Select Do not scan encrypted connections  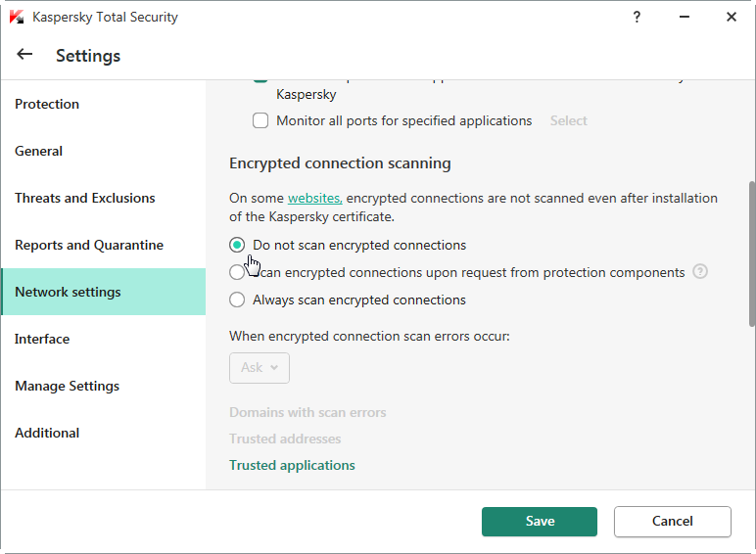(x=237, y=245)
